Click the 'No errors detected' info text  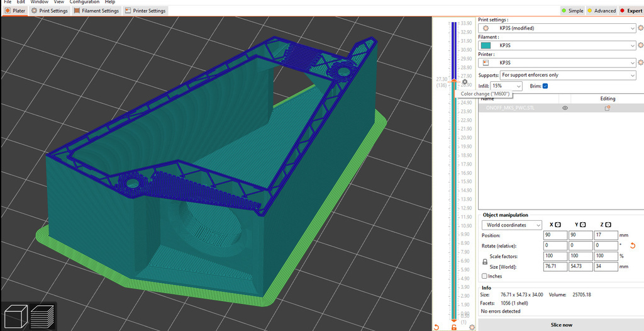coord(500,311)
